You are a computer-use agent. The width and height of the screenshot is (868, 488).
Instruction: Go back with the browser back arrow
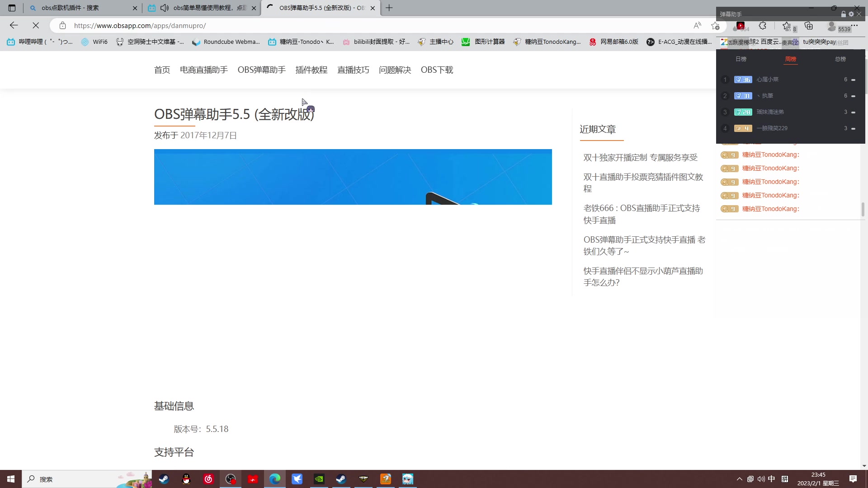pos(14,25)
